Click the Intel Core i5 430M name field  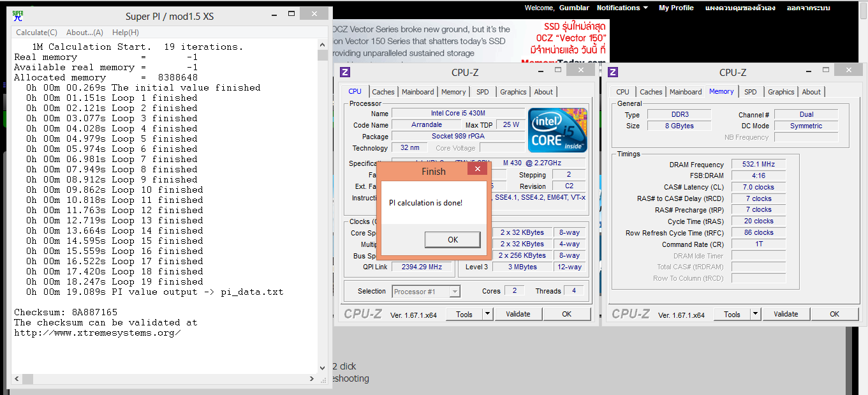click(457, 114)
